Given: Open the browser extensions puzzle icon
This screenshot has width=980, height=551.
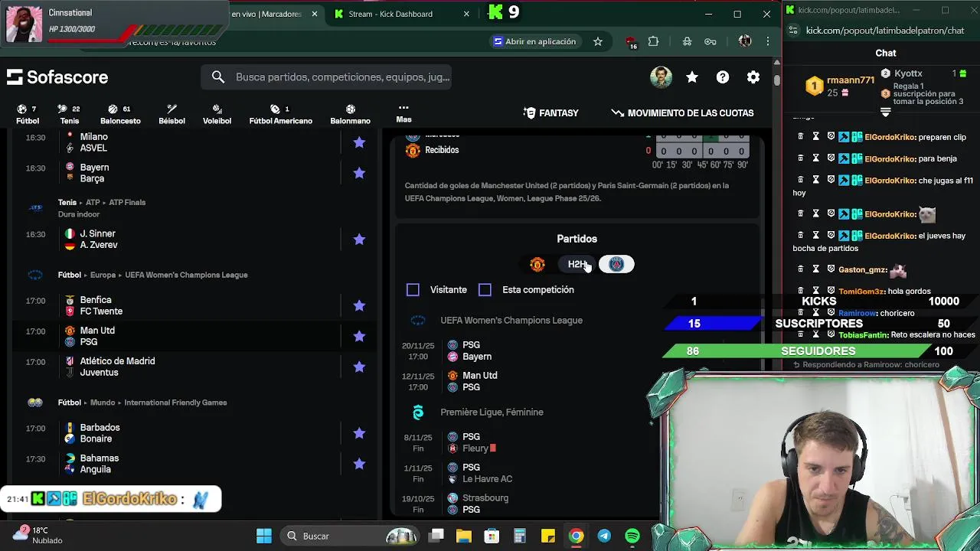Looking at the screenshot, I should tap(653, 41).
